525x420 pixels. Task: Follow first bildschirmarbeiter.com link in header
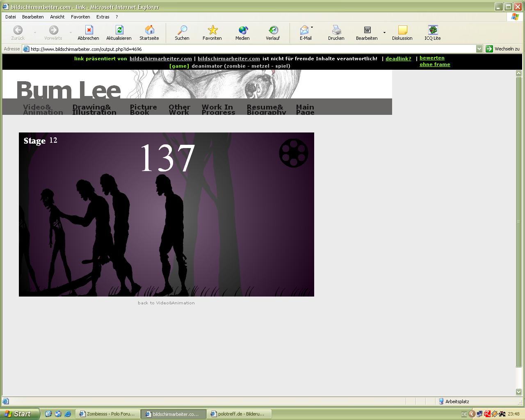pos(161,59)
